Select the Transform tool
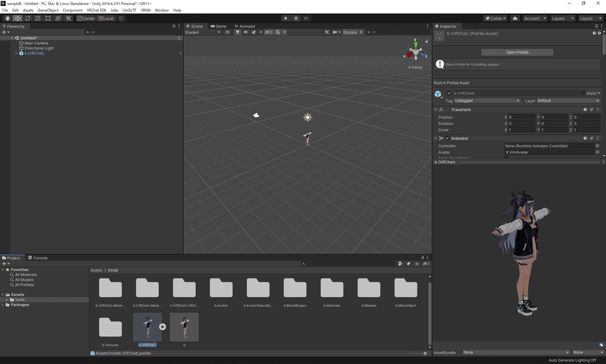Image resolution: width=606 pixels, height=364 pixels. point(58,18)
